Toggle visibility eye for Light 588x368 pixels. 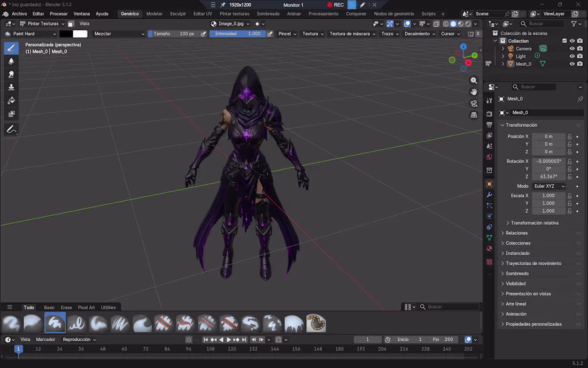click(572, 56)
